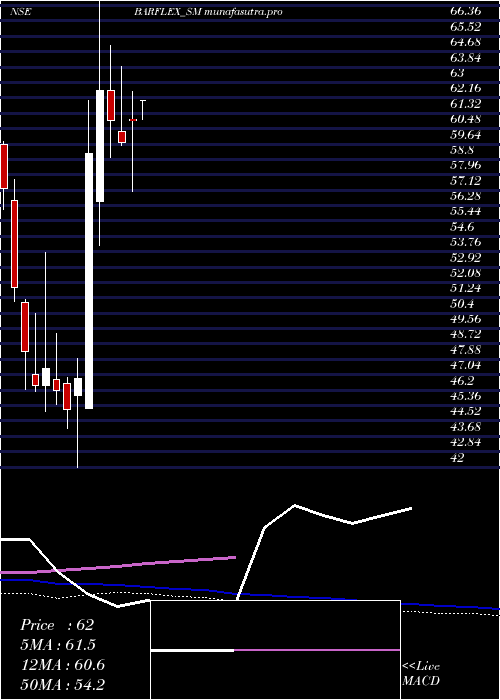Viewport: 500px width, 700px height.
Task: Click the blue moving average line
Action: point(250,594)
